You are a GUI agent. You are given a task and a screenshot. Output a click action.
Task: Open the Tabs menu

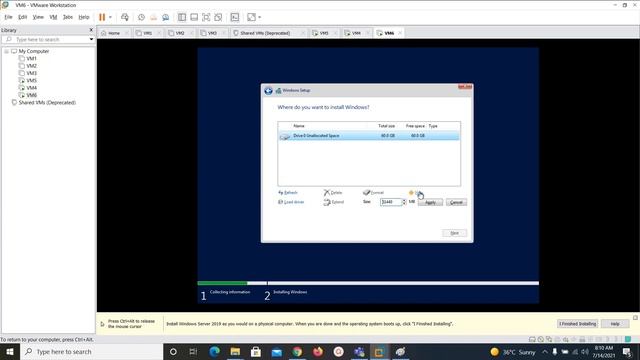(68, 17)
